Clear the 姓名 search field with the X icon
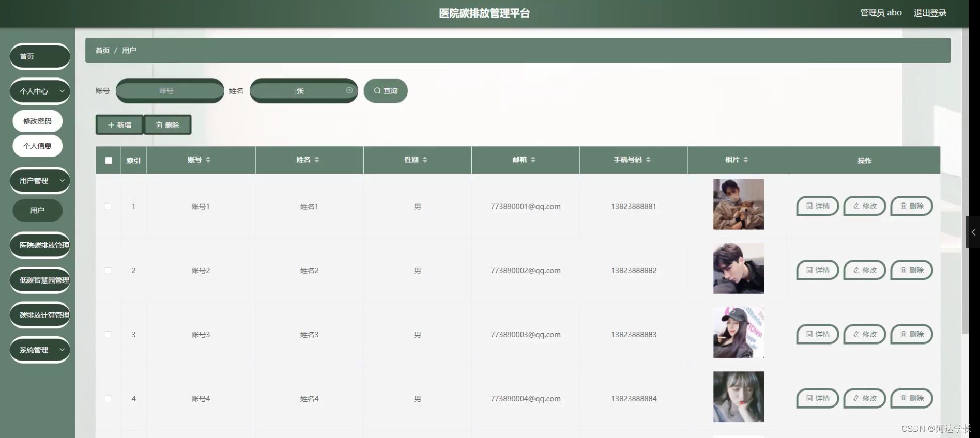The width and height of the screenshot is (980, 438). tap(349, 90)
